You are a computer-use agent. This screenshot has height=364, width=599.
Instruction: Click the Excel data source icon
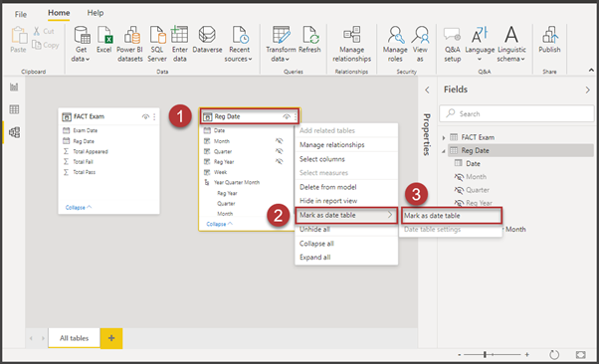click(103, 40)
